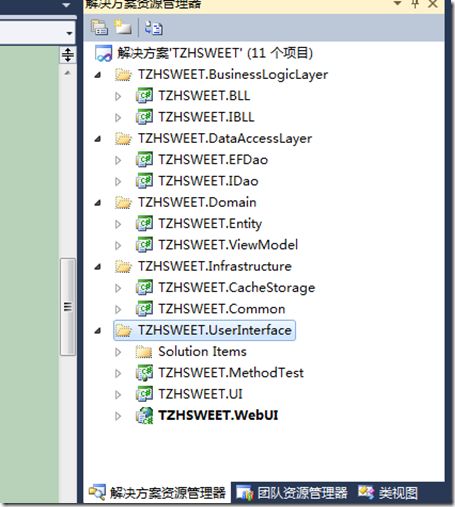This screenshot has height=507, width=455.
Task: Expand the TZHSWEET.WebUI project node
Action: coord(118,416)
